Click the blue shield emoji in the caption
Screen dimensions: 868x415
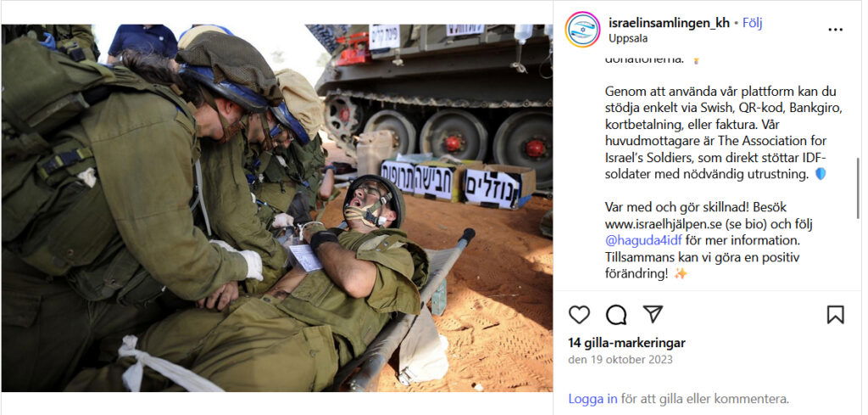pos(821,174)
